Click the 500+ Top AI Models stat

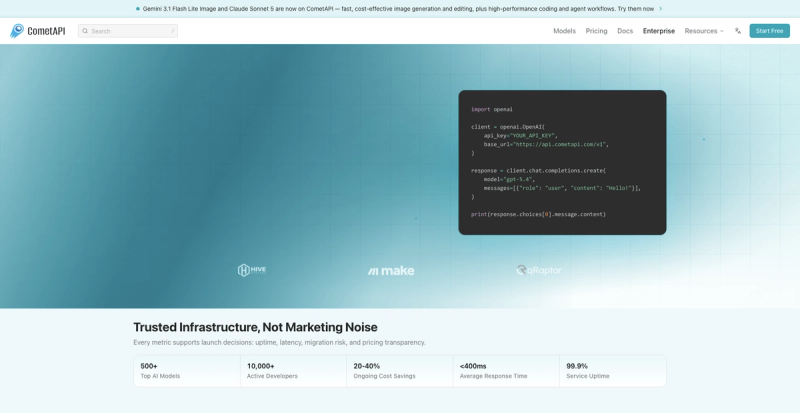point(187,371)
